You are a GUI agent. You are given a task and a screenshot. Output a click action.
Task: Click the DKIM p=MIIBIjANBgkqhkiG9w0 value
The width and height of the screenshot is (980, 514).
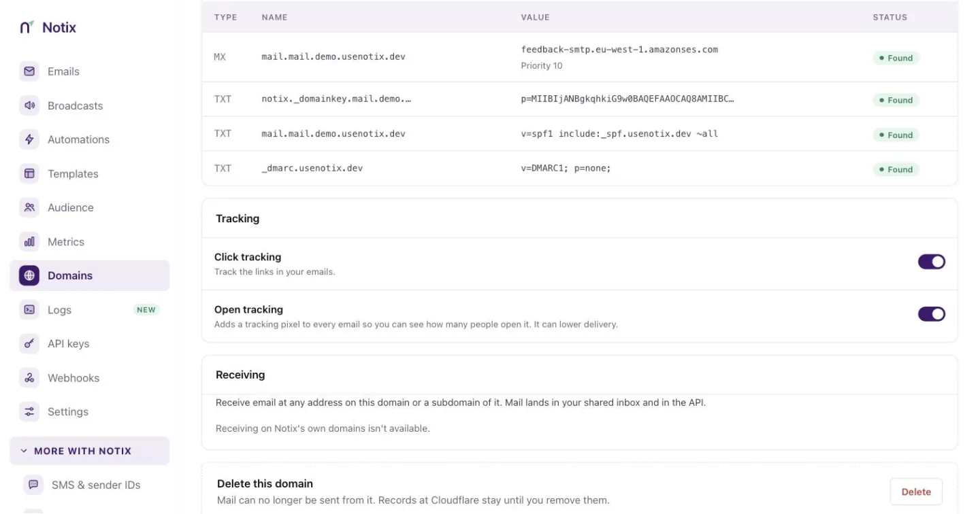pyautogui.click(x=627, y=99)
